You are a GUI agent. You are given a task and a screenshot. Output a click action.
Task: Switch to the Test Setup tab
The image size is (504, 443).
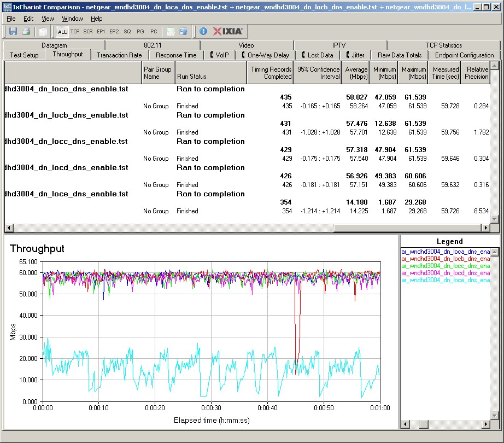[24, 55]
